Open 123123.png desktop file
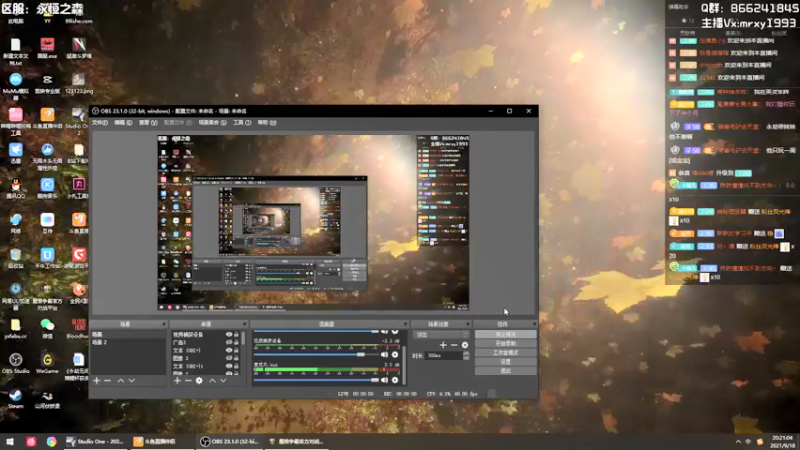 pyautogui.click(x=79, y=83)
